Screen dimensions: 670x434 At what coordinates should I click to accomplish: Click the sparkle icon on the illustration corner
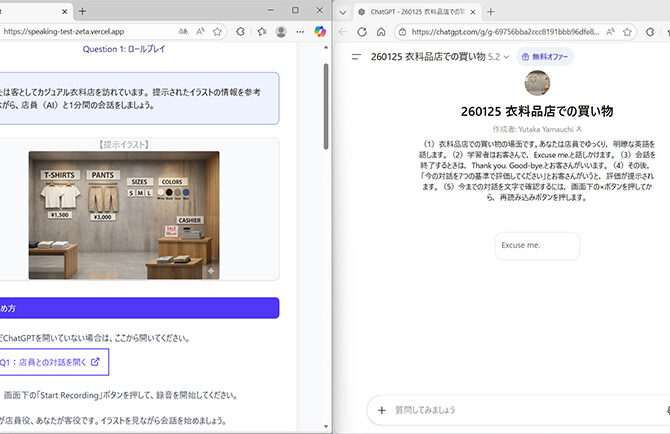point(211,271)
